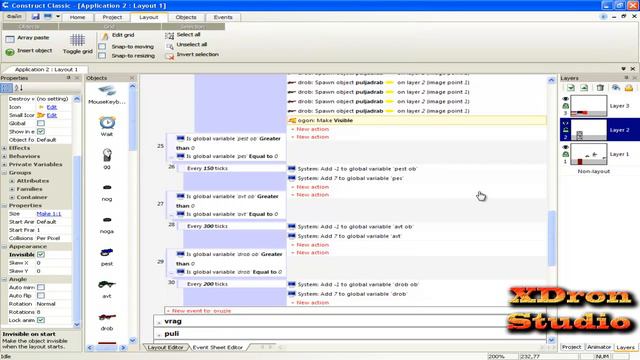640x360 pixels.
Task: Select the MouseKeyboard object icon
Action: (107, 91)
